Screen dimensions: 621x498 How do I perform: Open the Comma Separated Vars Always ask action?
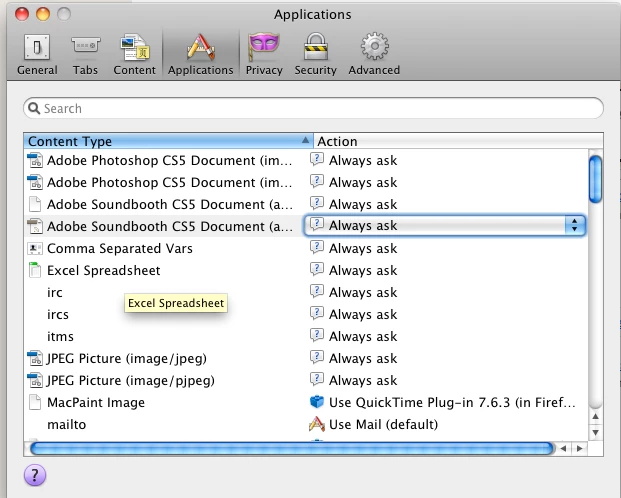pos(363,248)
